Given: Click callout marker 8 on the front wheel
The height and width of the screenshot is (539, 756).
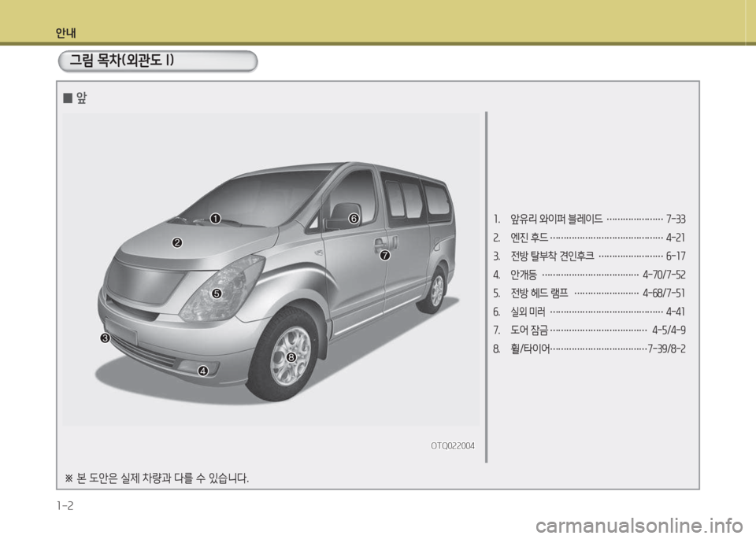Looking at the screenshot, I should coord(291,357).
